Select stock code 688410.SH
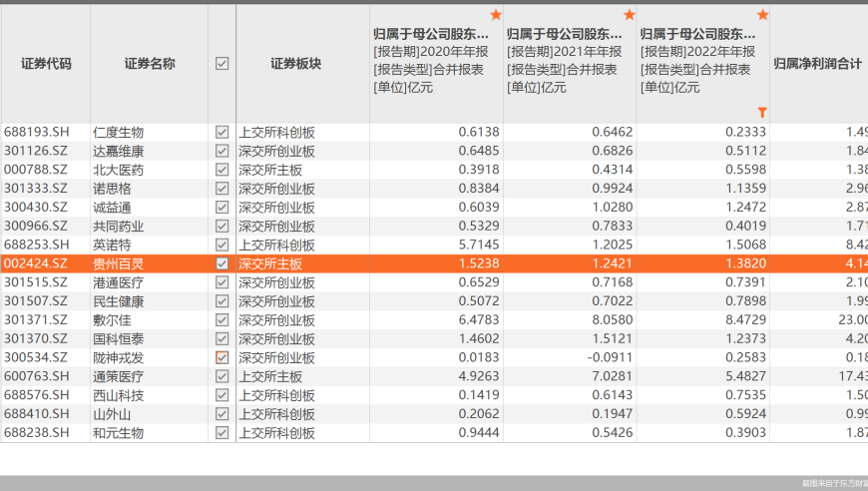Screen dimensions: 868x491 (37, 414)
